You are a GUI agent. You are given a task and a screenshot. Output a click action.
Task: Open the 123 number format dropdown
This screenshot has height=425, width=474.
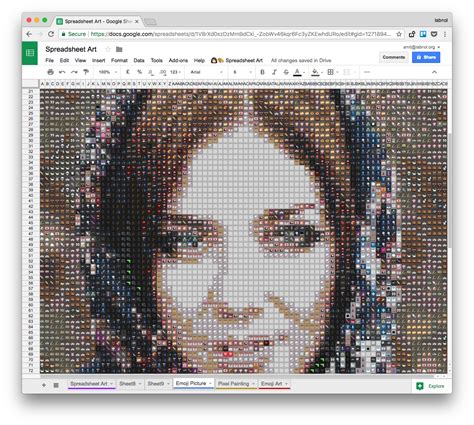175,72
